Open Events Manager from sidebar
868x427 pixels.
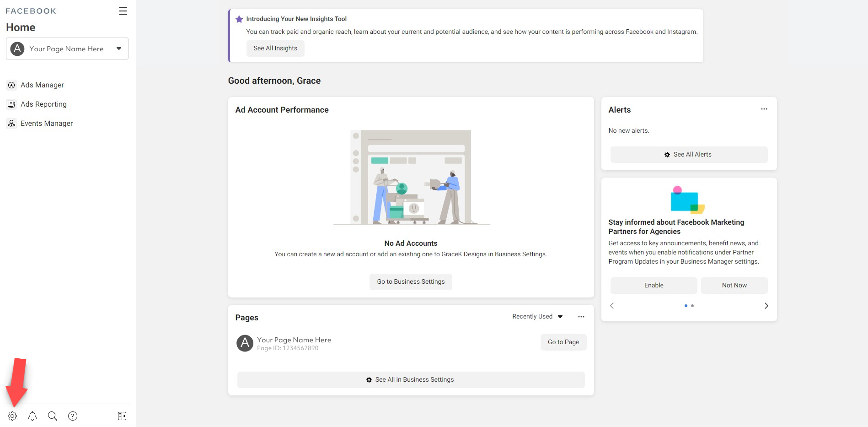pos(47,124)
